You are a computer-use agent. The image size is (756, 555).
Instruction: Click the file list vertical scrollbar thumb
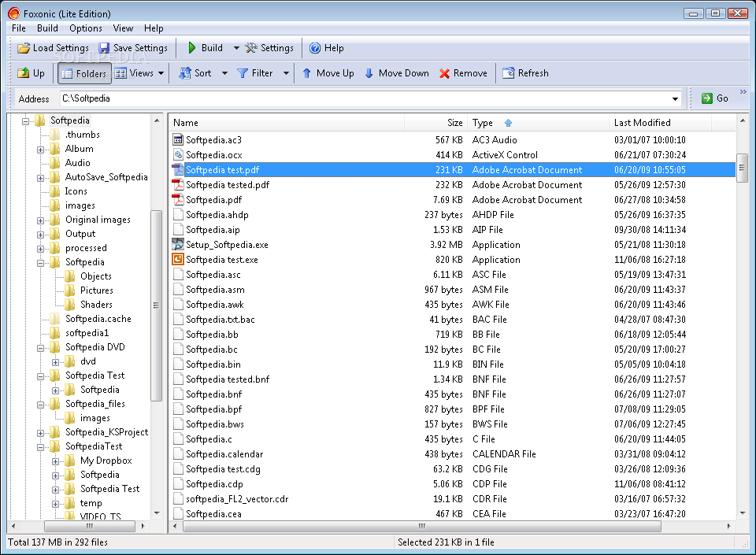[742, 167]
